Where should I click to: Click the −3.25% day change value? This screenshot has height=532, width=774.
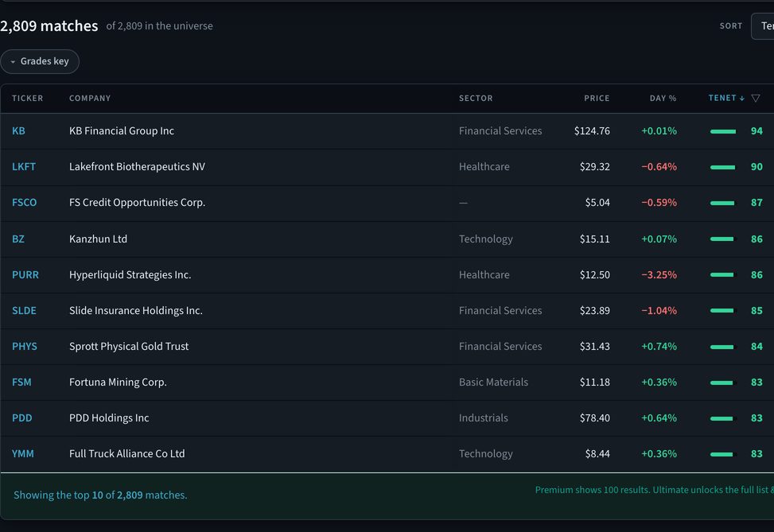(659, 275)
